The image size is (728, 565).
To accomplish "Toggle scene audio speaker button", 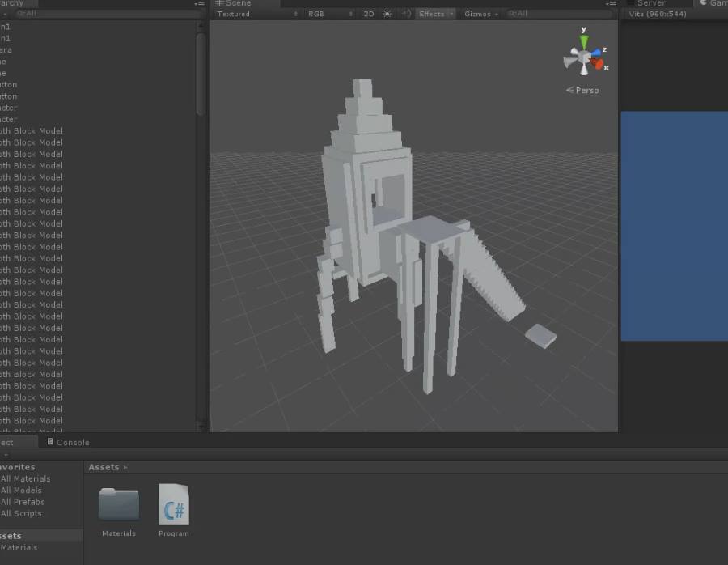I will [406, 14].
